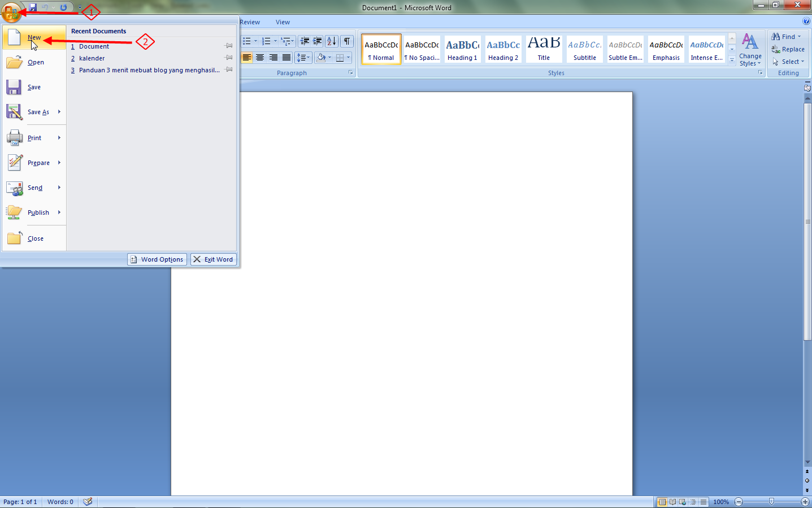This screenshot has width=812, height=508.
Task: Expand the Print submenu arrow
Action: point(59,138)
